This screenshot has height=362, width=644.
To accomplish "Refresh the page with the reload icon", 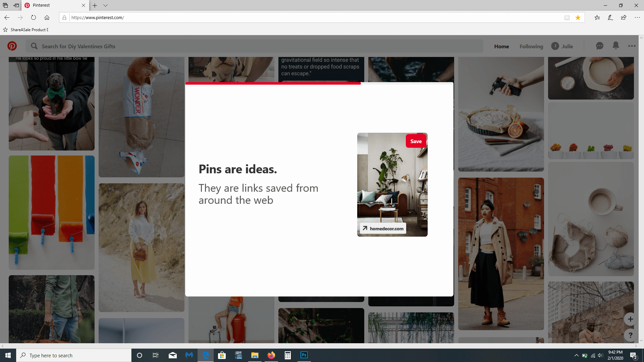I will tap(34, 18).
